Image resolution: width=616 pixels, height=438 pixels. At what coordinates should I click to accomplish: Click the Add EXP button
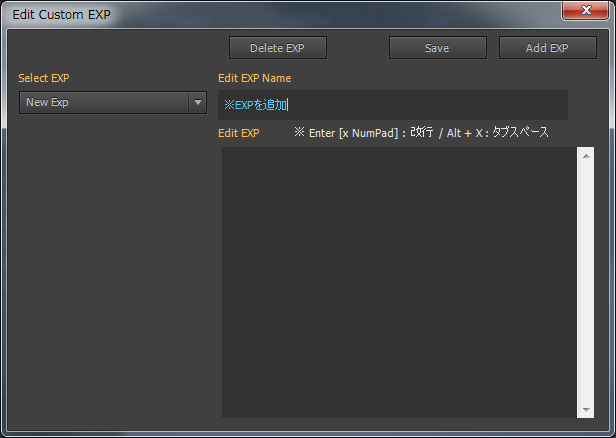548,48
